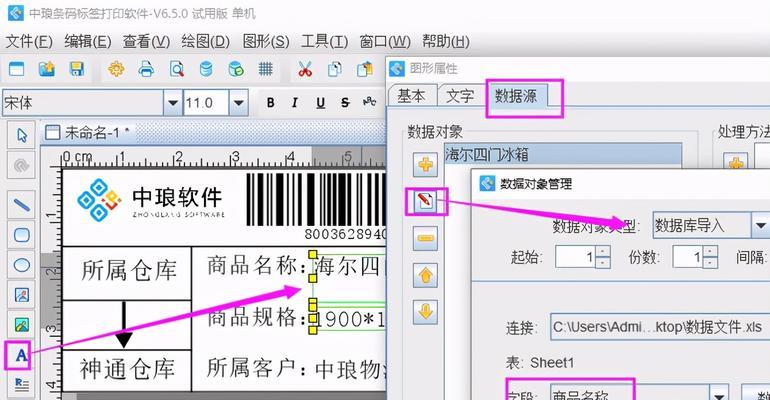Screen dimensions: 770x400
Task: Click the 起始 start number input
Action: coord(576,256)
